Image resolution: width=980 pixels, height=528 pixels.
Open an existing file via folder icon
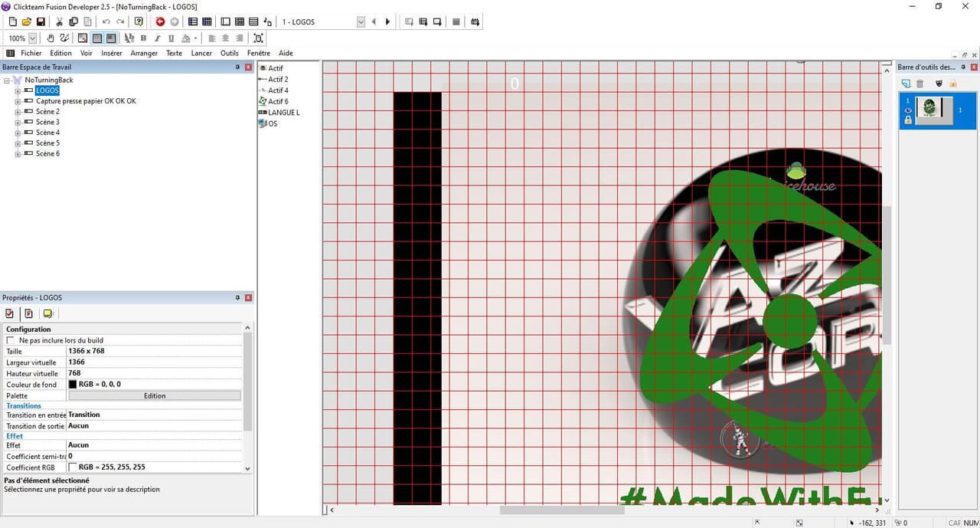(26, 21)
